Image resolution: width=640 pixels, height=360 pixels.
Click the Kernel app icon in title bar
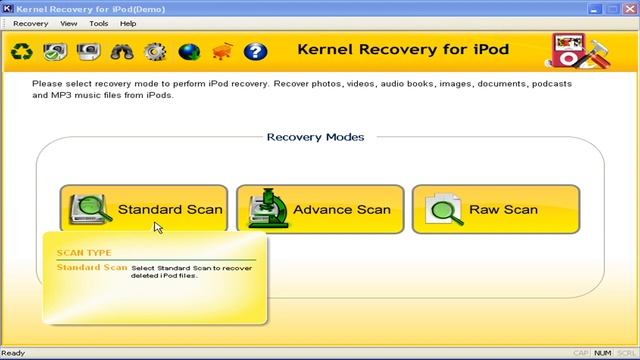[x=7, y=8]
